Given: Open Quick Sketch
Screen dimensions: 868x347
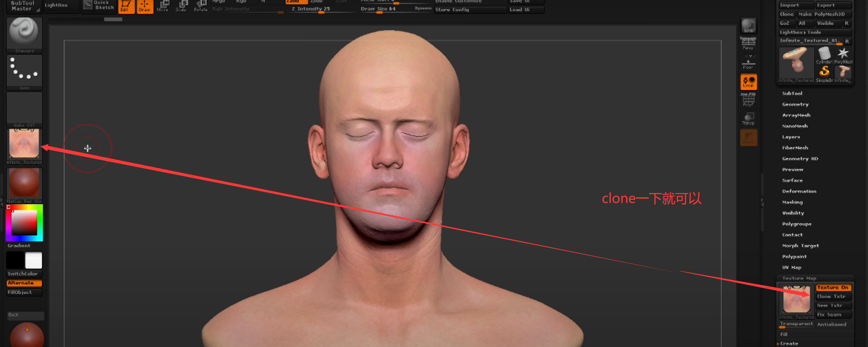Looking at the screenshot, I should [x=99, y=6].
